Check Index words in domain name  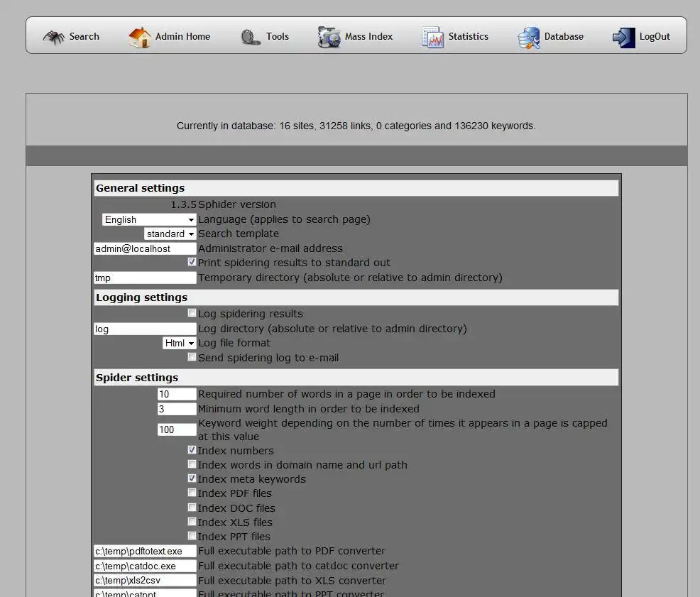tap(192, 464)
